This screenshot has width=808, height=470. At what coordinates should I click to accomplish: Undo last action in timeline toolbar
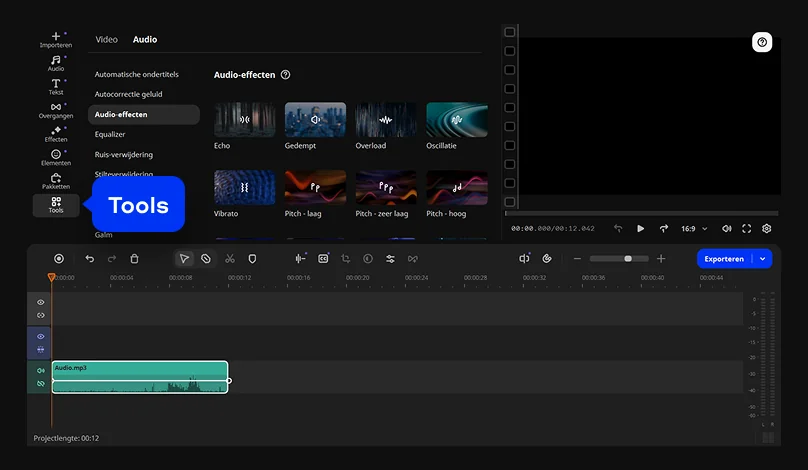click(90, 258)
